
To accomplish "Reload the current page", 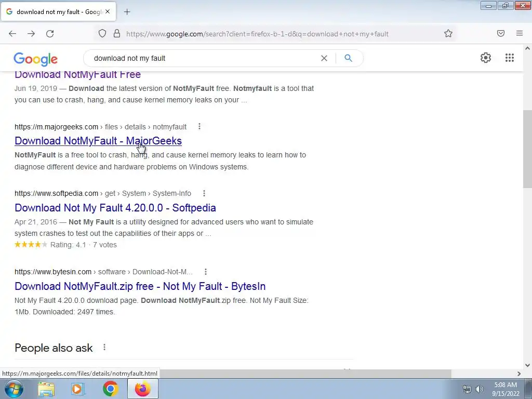I will click(x=50, y=34).
